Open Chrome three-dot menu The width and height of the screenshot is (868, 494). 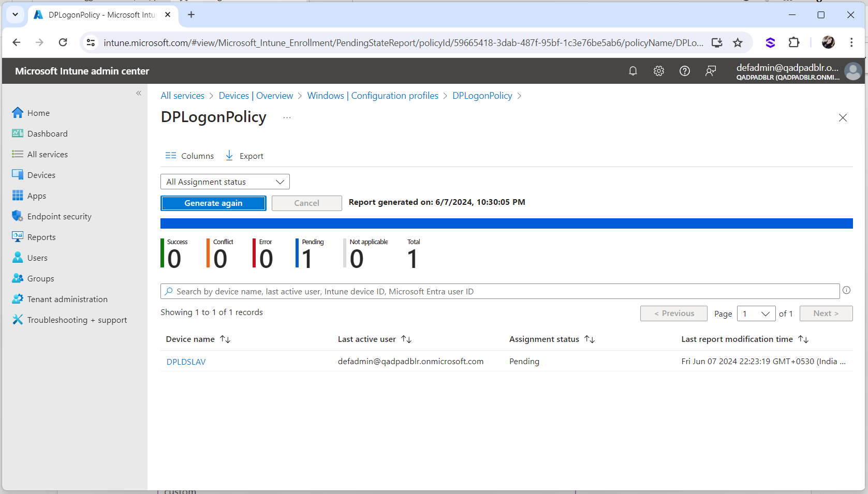(851, 42)
